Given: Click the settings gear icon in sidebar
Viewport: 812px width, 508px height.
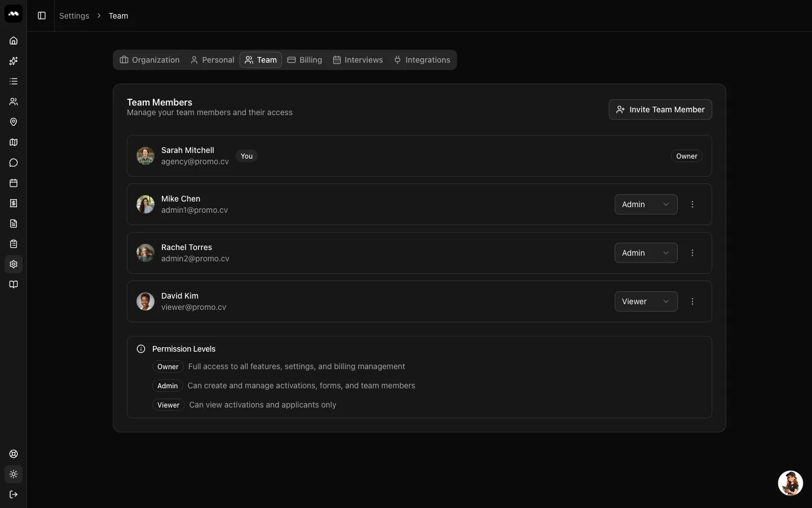Looking at the screenshot, I should (x=14, y=264).
